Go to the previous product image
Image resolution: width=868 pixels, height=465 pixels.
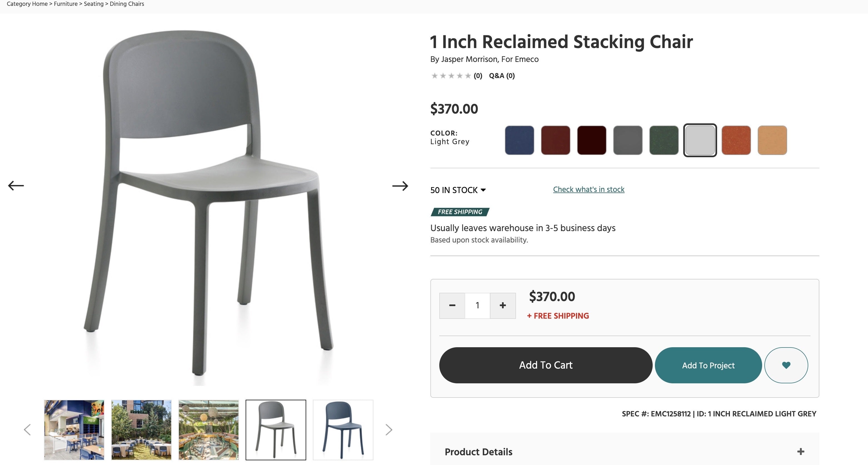click(x=16, y=186)
